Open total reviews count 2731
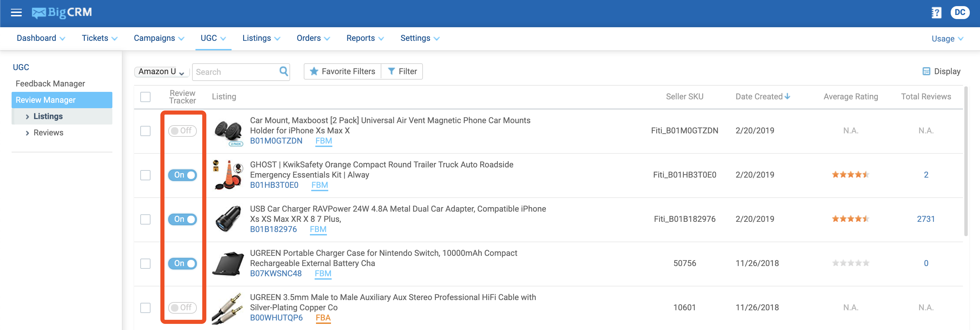This screenshot has height=330, width=980. click(926, 219)
